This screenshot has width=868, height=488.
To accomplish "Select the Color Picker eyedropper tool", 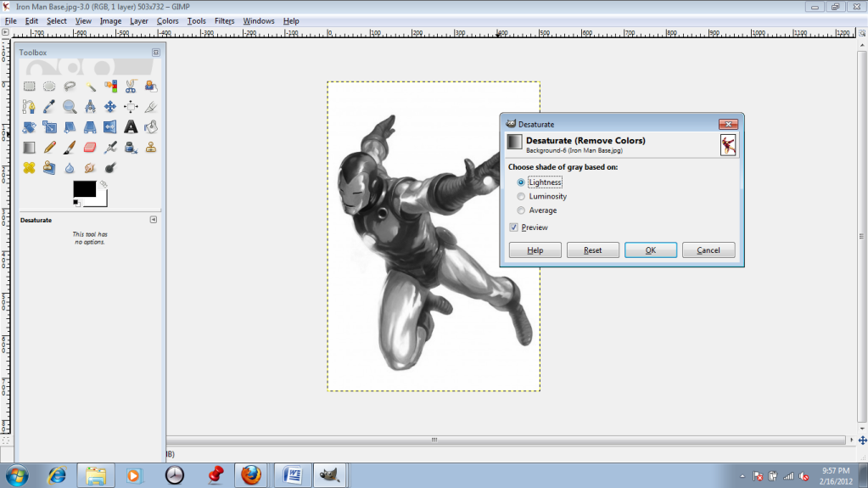I will pyautogui.click(x=49, y=106).
